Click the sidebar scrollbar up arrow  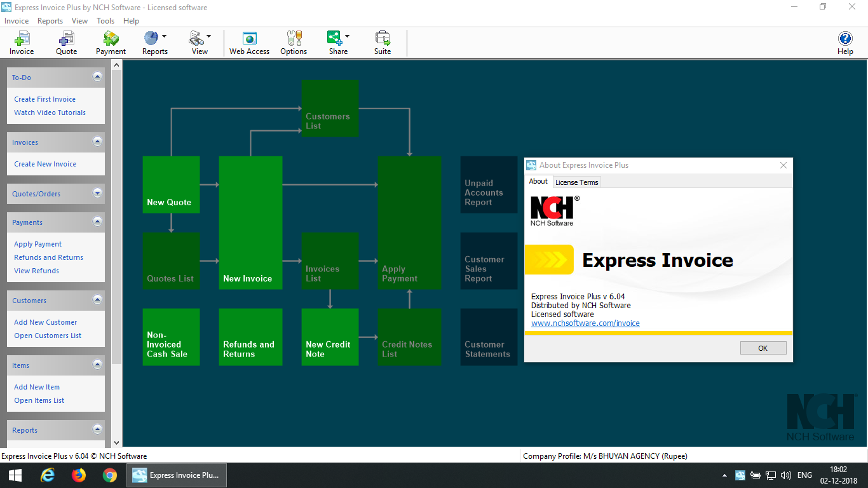tap(116, 64)
